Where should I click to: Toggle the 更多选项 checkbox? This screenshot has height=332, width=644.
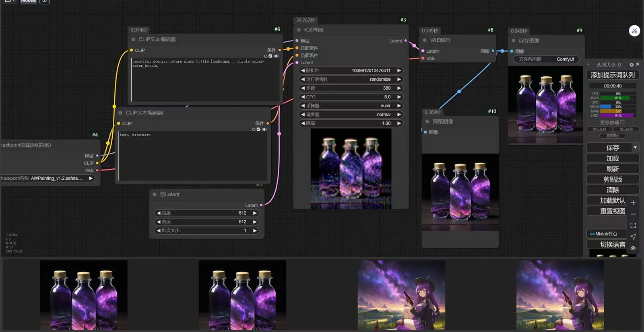(x=622, y=122)
